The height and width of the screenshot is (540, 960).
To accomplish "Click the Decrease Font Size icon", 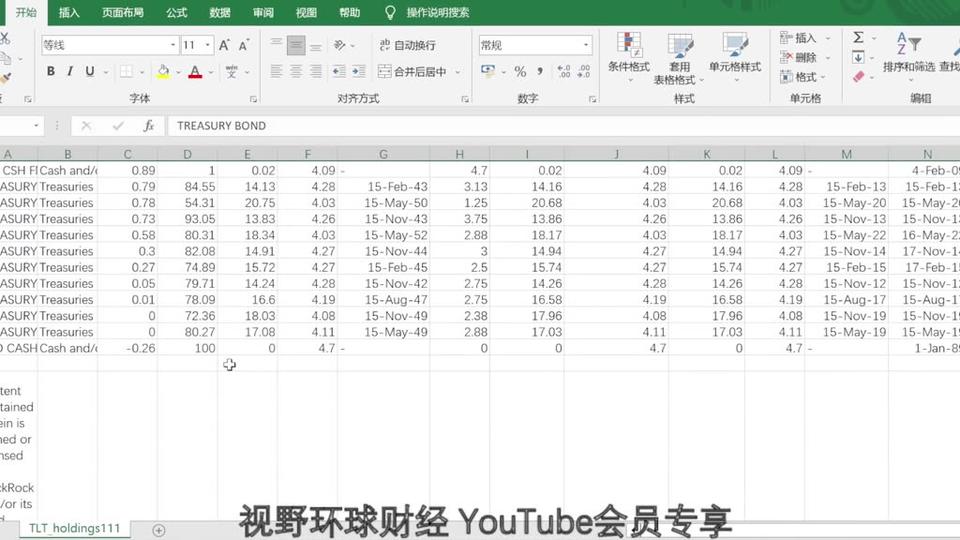I will coord(244,45).
